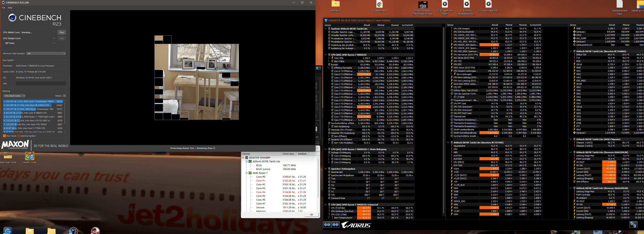The width and height of the screenshot is (644, 234).
Task: Expand the Core VIDs row
Action: click(329, 58)
